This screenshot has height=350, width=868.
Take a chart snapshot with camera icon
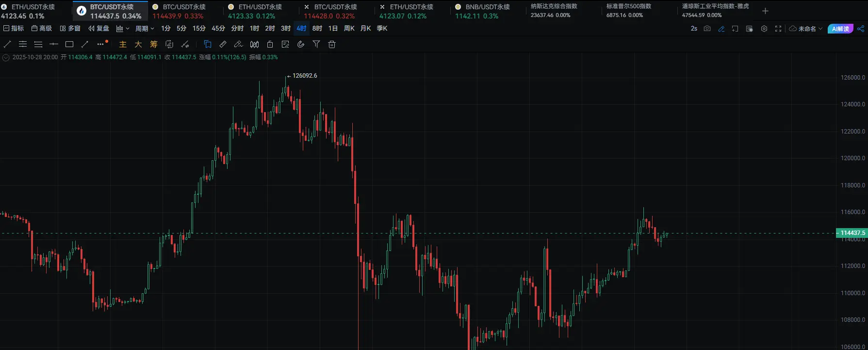[x=707, y=29]
